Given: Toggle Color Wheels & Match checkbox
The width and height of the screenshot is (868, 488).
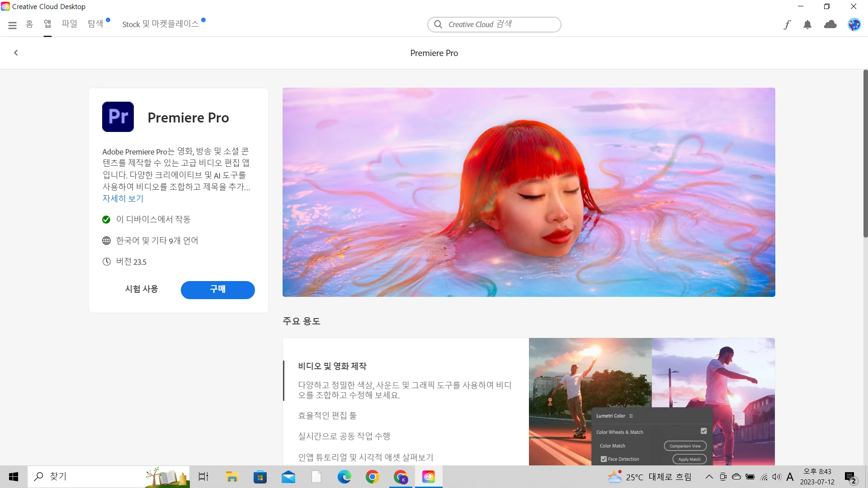Looking at the screenshot, I should click(703, 431).
